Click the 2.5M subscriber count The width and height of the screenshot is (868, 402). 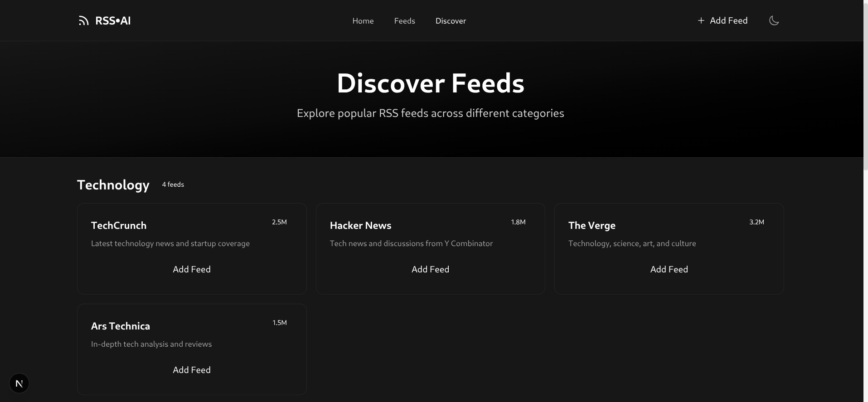coord(279,222)
